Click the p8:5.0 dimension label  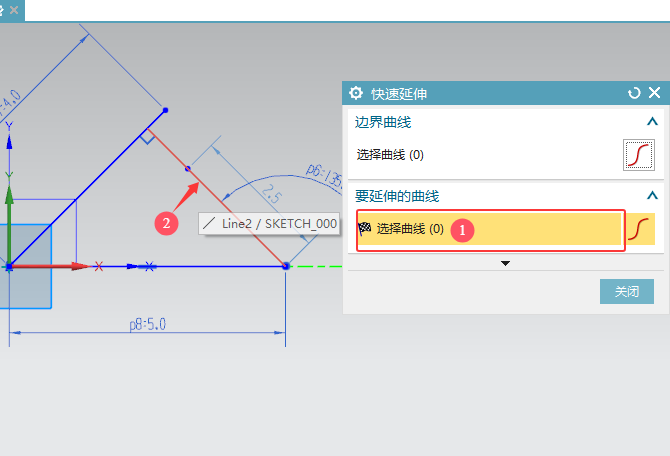click(147, 324)
